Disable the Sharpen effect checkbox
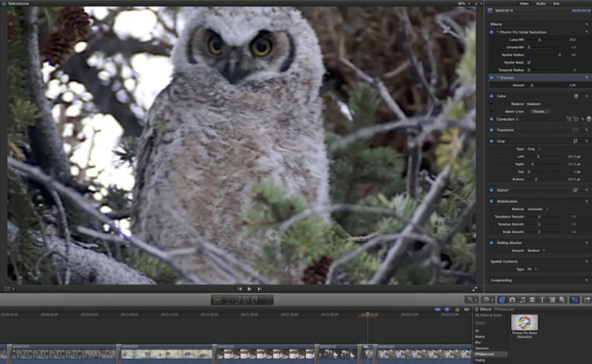The image size is (592, 364). click(491, 77)
